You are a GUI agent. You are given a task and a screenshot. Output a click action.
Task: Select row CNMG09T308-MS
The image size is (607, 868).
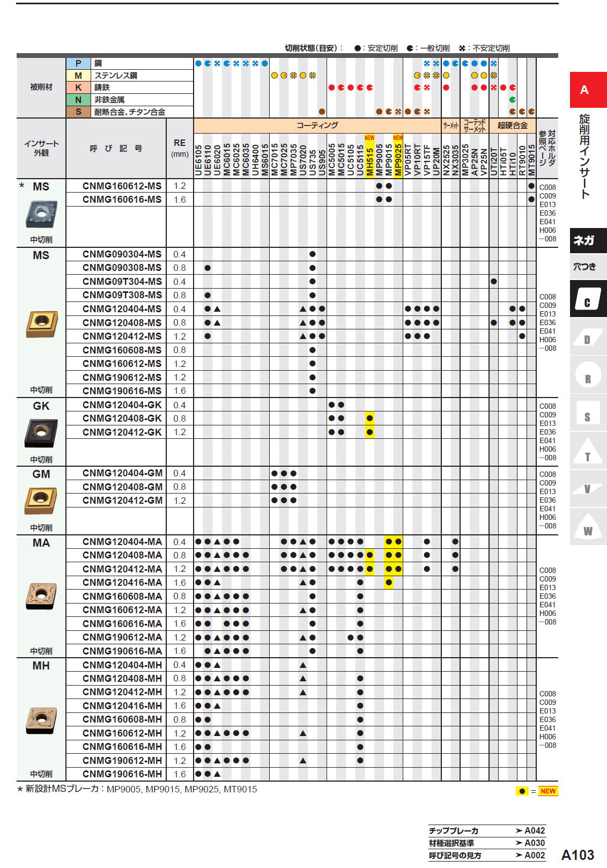click(301, 295)
